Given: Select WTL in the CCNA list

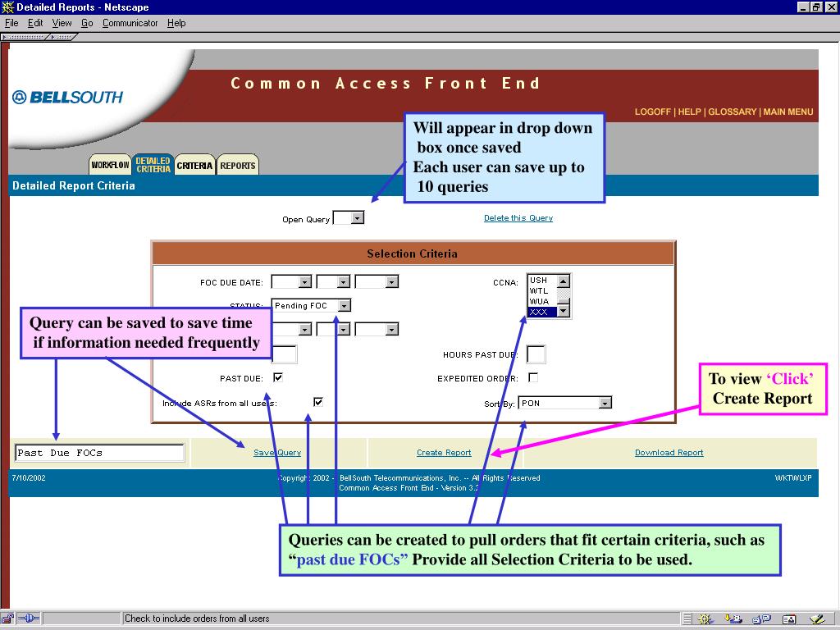Looking at the screenshot, I should (542, 291).
